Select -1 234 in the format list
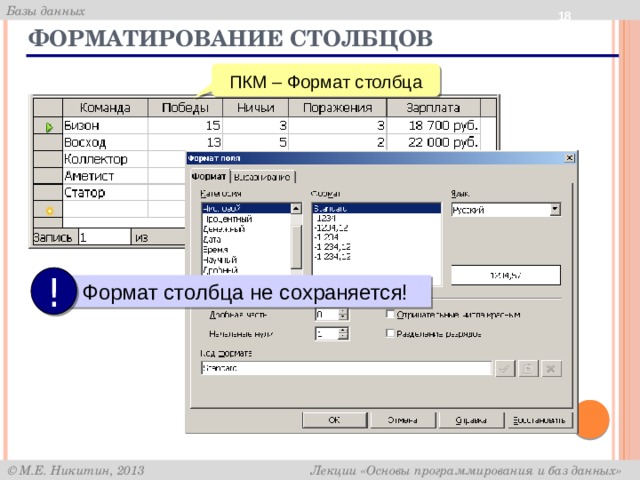This screenshot has height=480, width=640. pos(376,237)
